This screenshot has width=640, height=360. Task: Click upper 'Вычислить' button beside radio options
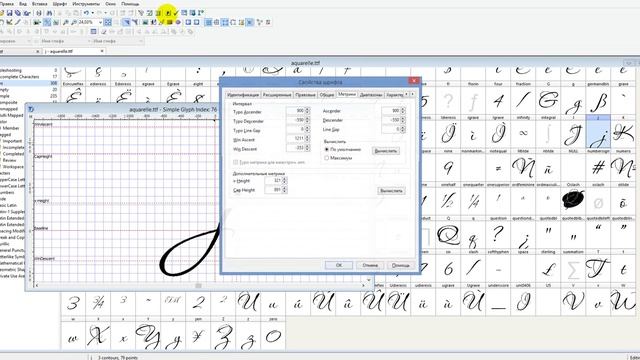tap(386, 151)
